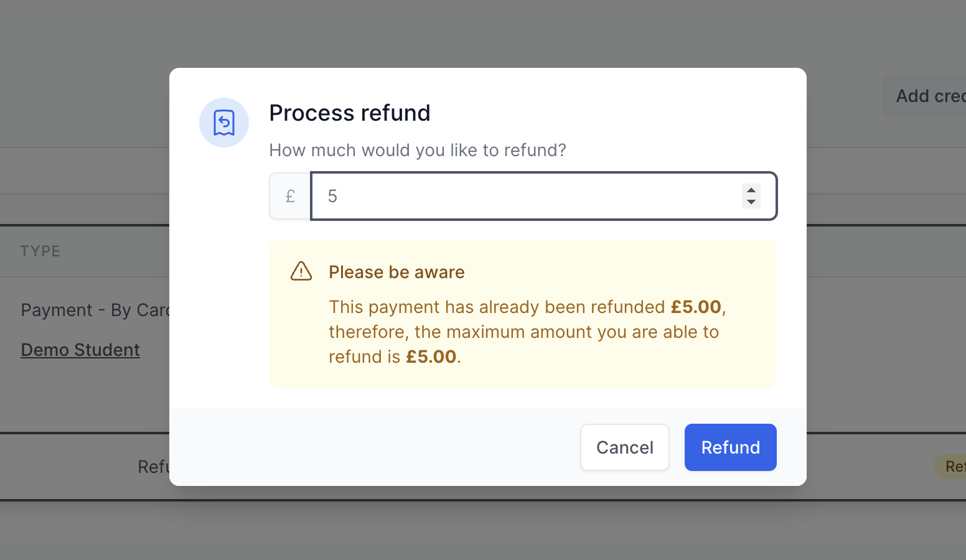Click the stepper up arrow to increase amount

tap(751, 190)
